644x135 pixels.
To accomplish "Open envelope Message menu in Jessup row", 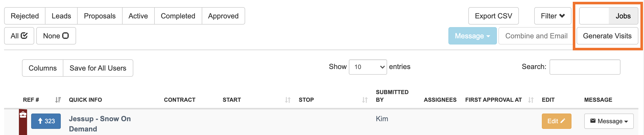I will pos(609,121).
